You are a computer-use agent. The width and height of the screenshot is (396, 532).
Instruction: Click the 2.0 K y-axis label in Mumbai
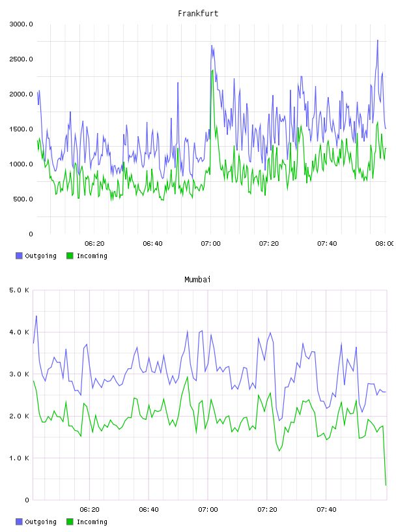point(19,416)
